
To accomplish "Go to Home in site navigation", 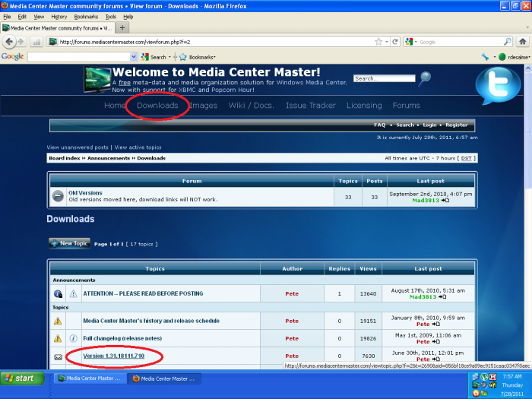I will (x=115, y=106).
